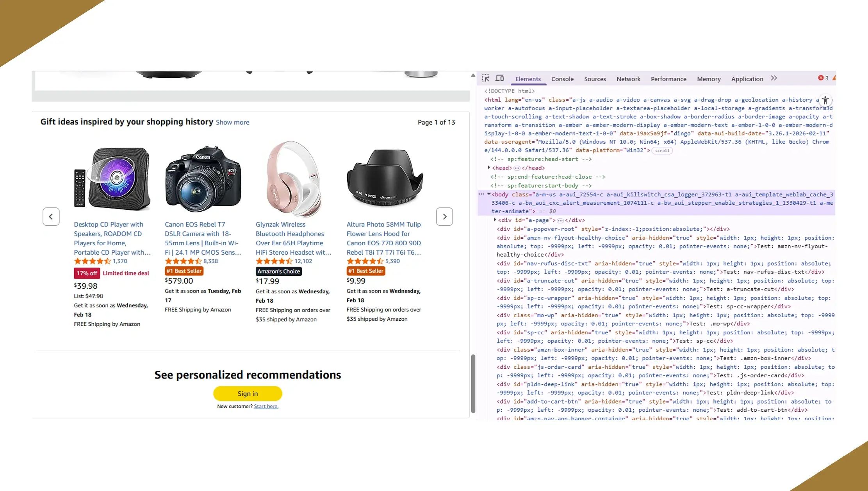
Task: Click the red error count icon
Action: [821, 78]
